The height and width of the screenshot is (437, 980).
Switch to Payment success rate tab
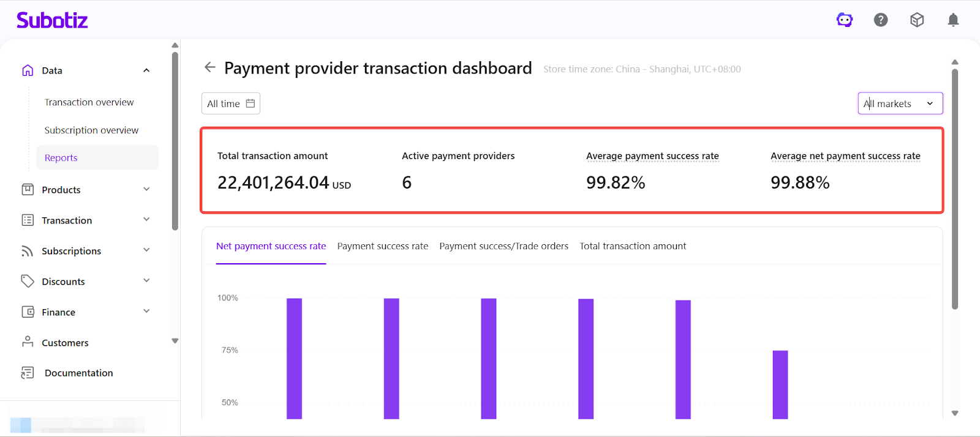point(382,246)
